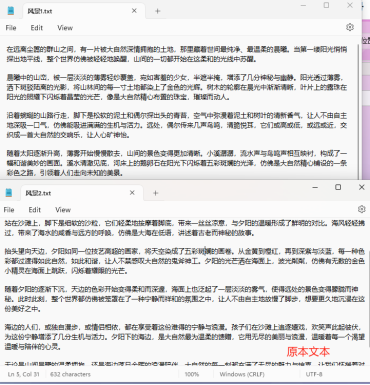The height and width of the screenshot is (385, 370).
Task: Select the 风景1.txt tab
Action: click(x=84, y=11)
